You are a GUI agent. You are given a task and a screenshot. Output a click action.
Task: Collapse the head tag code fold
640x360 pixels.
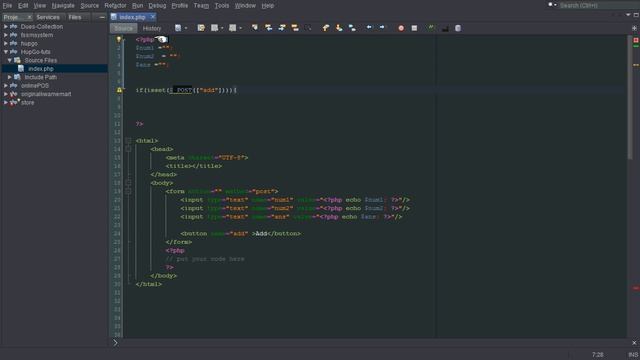click(128, 149)
